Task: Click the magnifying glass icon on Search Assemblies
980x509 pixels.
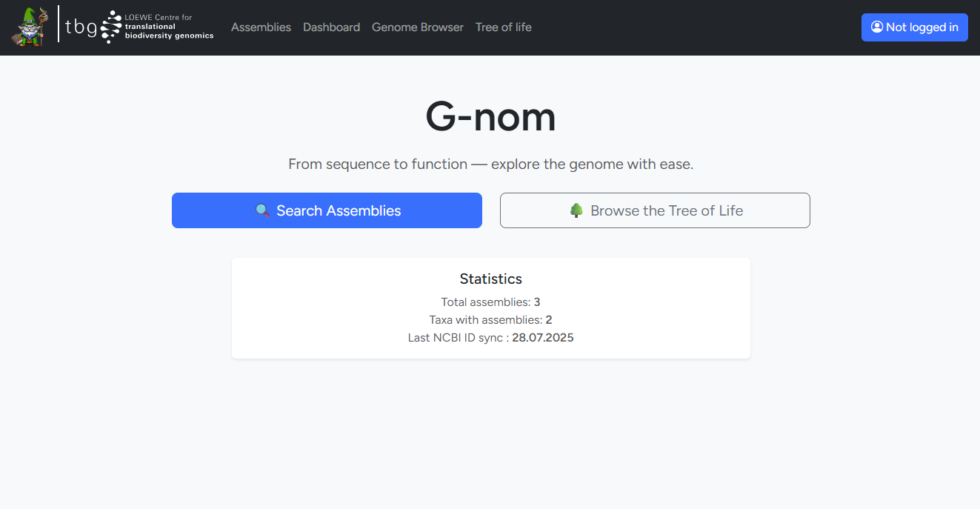Action: (x=263, y=210)
